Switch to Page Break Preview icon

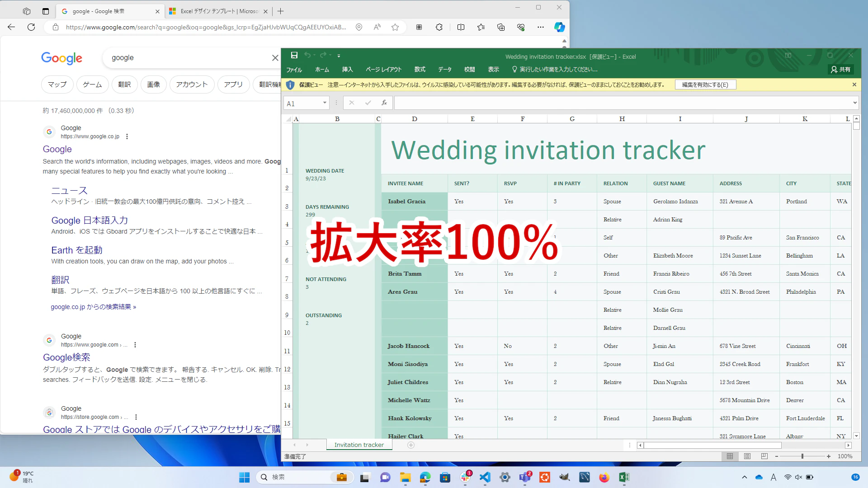764,456
